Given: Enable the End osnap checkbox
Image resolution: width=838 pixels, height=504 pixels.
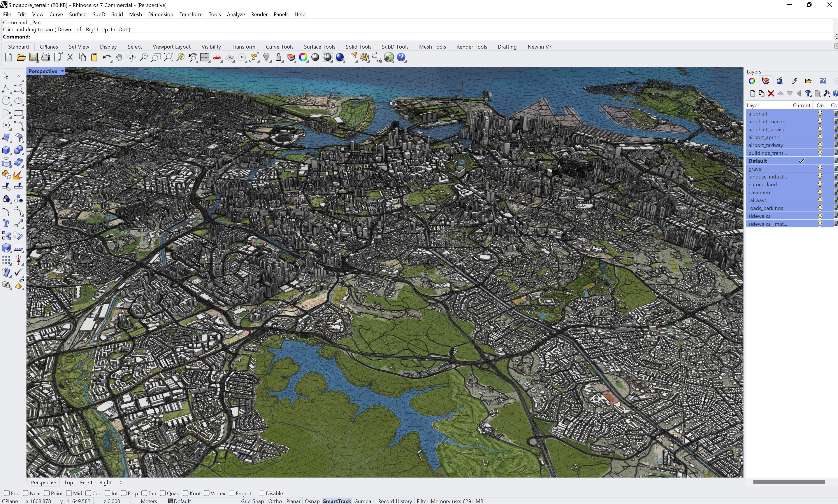Looking at the screenshot, I should (6, 493).
